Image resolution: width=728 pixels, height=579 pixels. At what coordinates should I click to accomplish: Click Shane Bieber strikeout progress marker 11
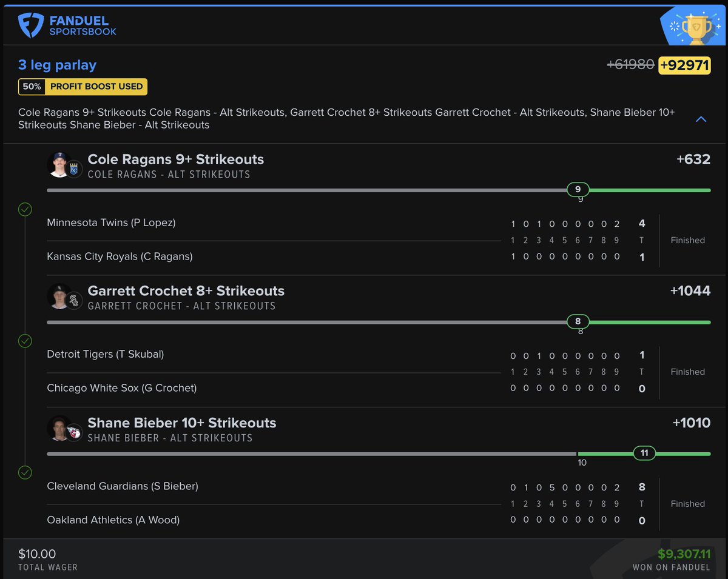pyautogui.click(x=644, y=453)
